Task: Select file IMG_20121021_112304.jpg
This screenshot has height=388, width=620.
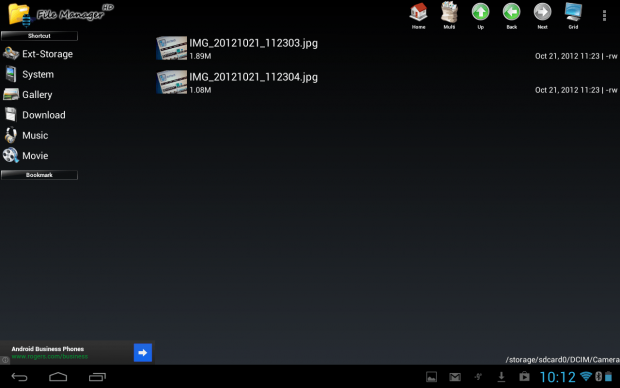Action: pyautogui.click(x=387, y=82)
